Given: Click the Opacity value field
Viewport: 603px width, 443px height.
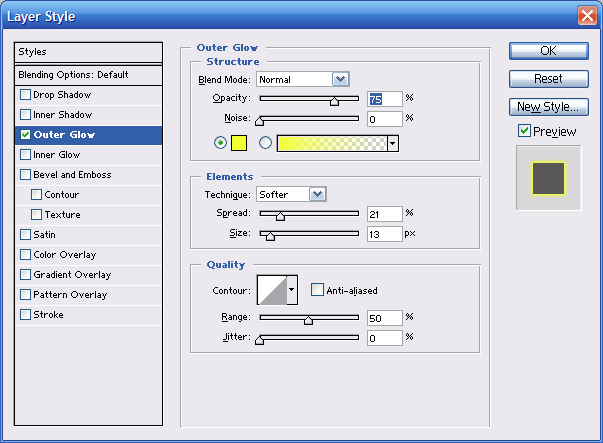Looking at the screenshot, I should pos(385,99).
